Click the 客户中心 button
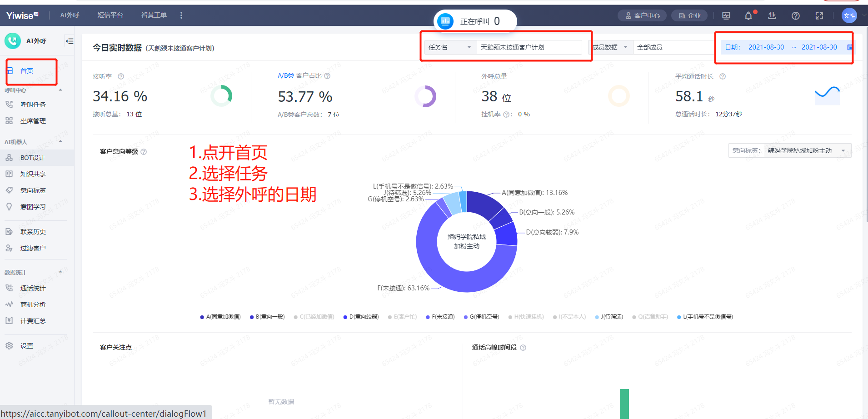Image resolution: width=868 pixels, height=419 pixels. pos(642,16)
